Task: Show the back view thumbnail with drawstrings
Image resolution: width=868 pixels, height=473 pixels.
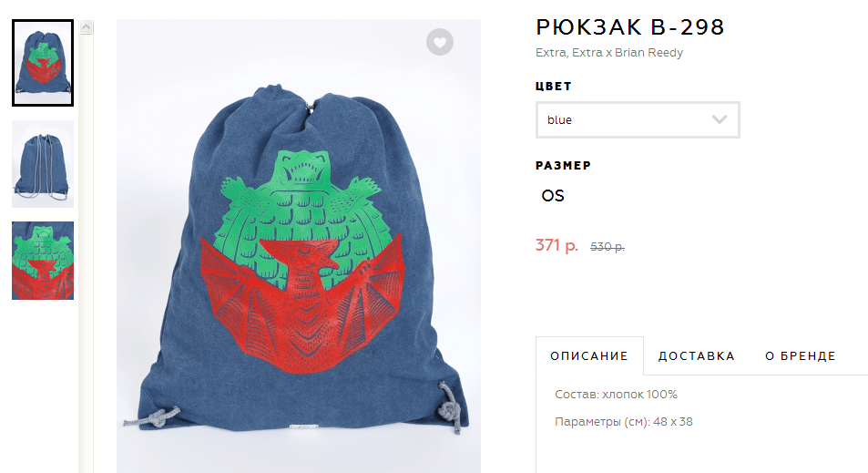Action: [x=43, y=164]
